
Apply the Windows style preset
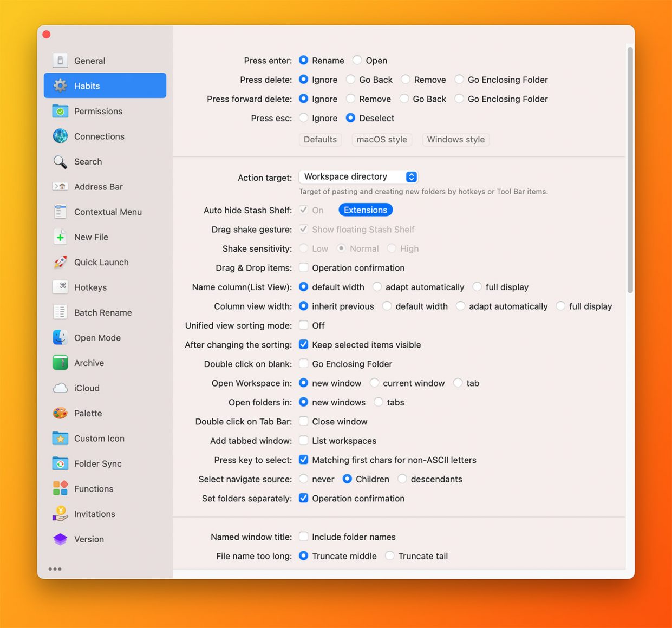click(455, 140)
